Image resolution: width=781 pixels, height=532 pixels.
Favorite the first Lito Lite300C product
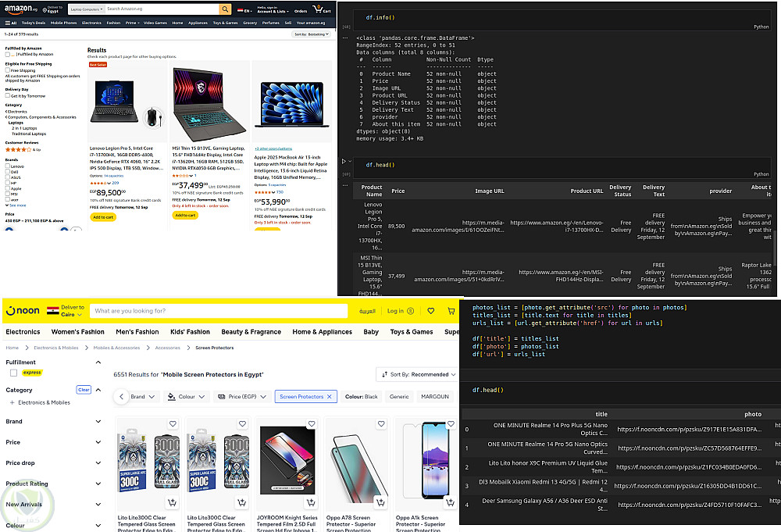[173, 424]
